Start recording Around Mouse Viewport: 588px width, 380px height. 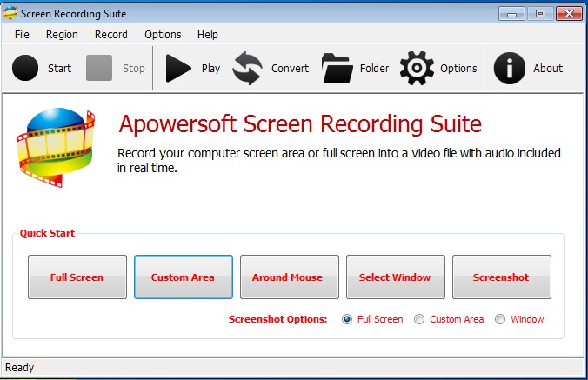[x=287, y=277]
